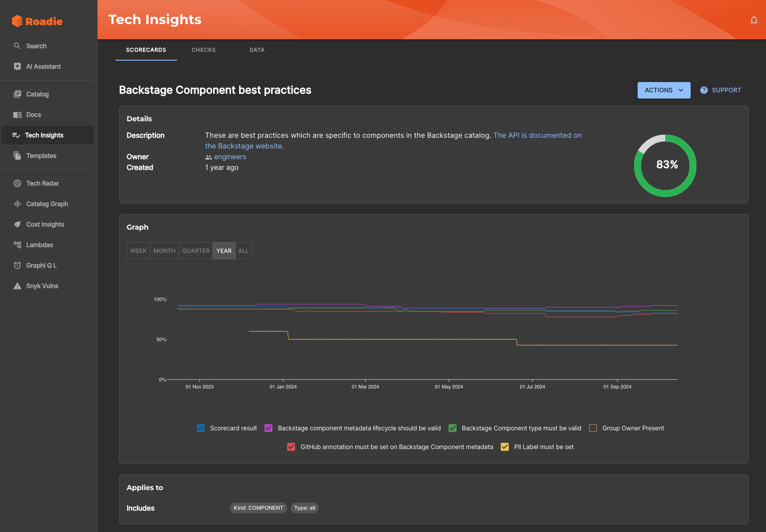The height and width of the screenshot is (532, 766).
Task: Click the Snyk Vulns warning triangle icon
Action: pyautogui.click(x=17, y=286)
